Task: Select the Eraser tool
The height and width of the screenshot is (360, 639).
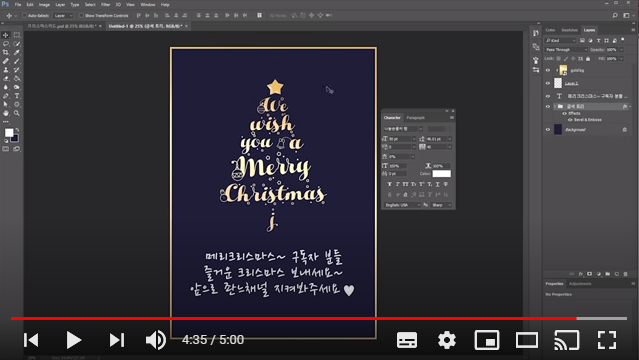Action: (x=6, y=78)
